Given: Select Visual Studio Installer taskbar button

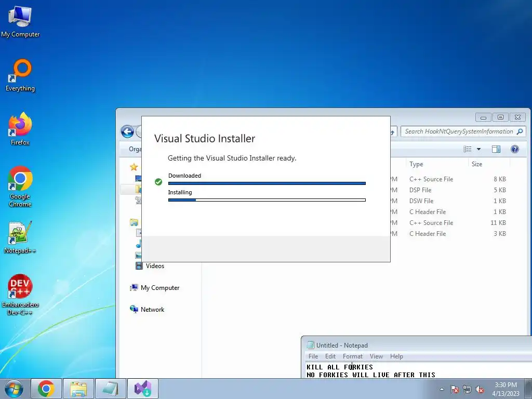Looking at the screenshot, I should 143,389.
